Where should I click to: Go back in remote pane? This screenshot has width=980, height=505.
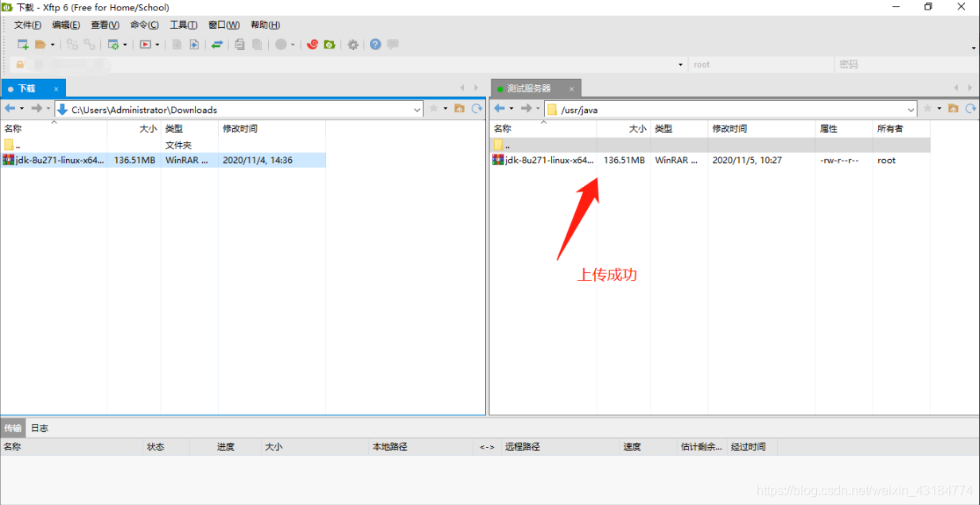(500, 109)
